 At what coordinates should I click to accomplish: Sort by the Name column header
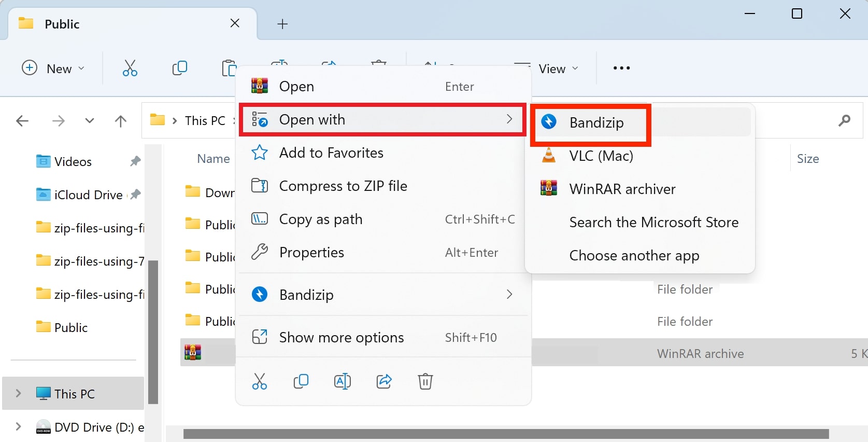(x=214, y=159)
